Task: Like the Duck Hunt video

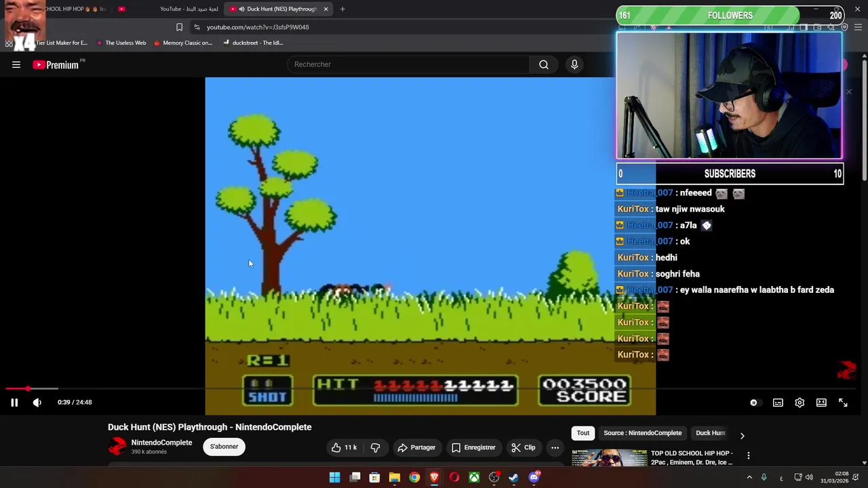Action: pos(344,447)
